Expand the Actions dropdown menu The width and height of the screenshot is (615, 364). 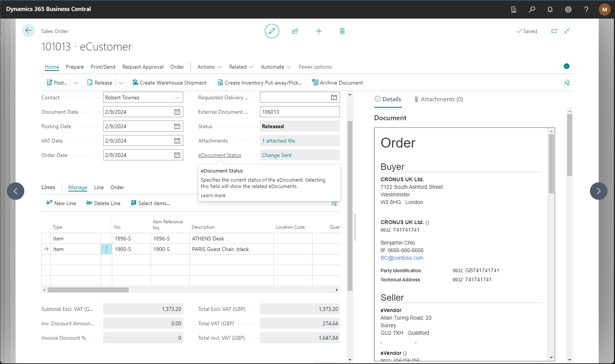[x=209, y=67]
